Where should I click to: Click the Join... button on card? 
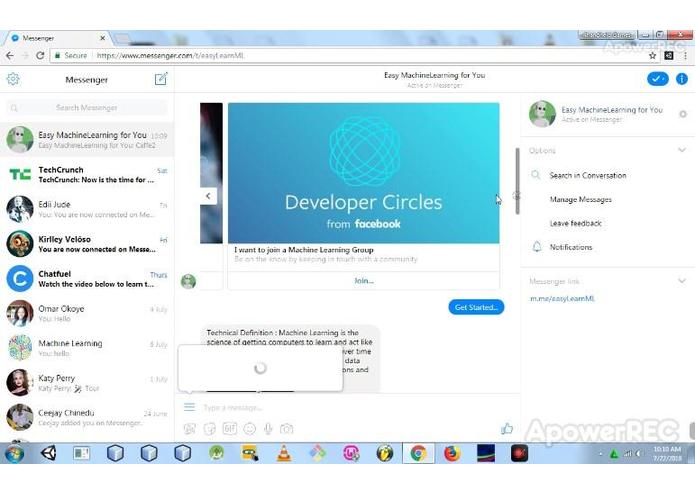pyautogui.click(x=363, y=281)
